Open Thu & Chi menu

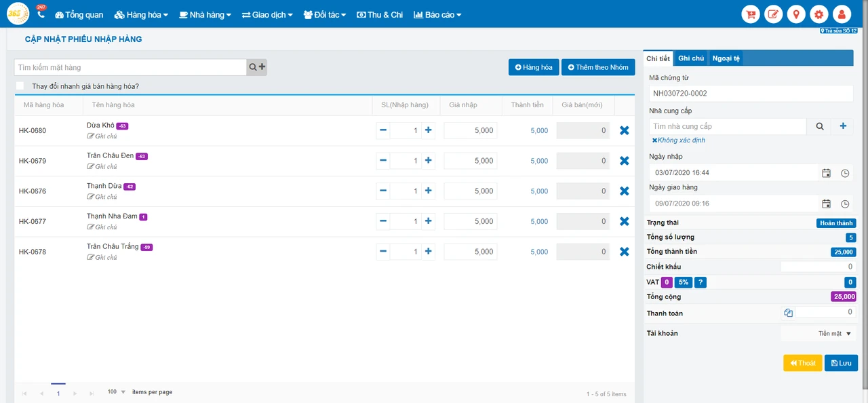380,14
